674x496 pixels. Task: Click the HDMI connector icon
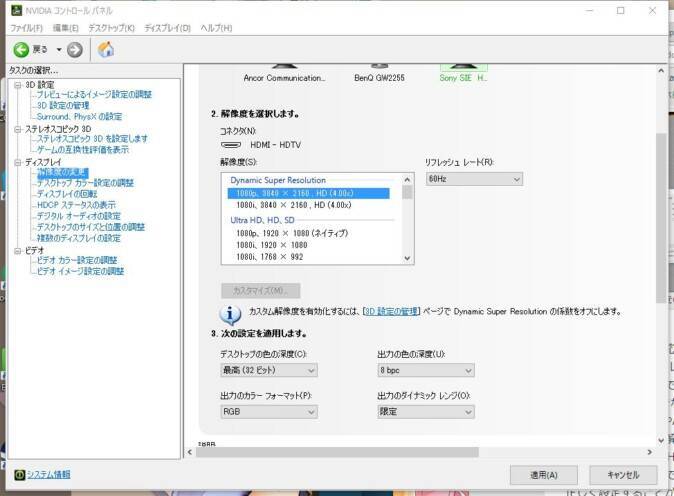click(231, 145)
